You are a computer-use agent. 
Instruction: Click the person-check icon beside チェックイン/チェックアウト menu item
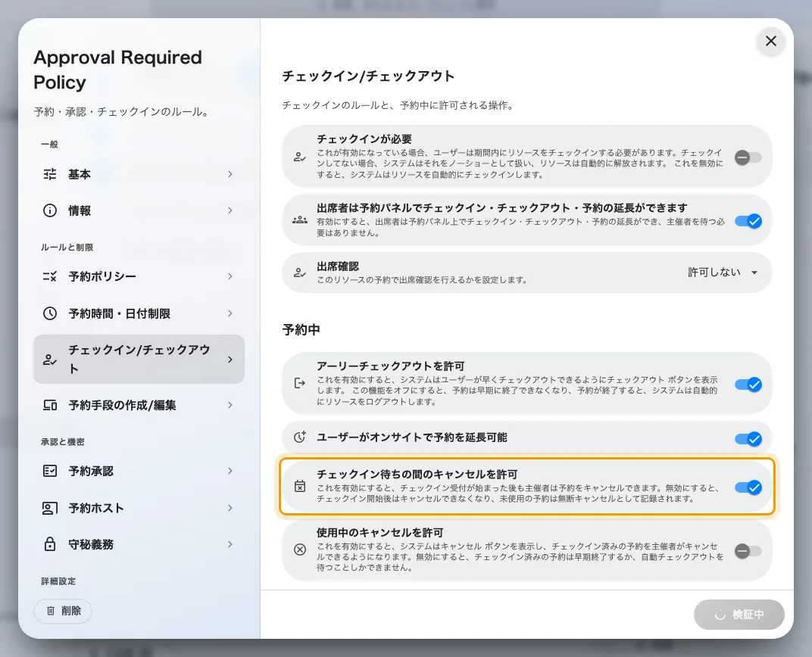50,360
